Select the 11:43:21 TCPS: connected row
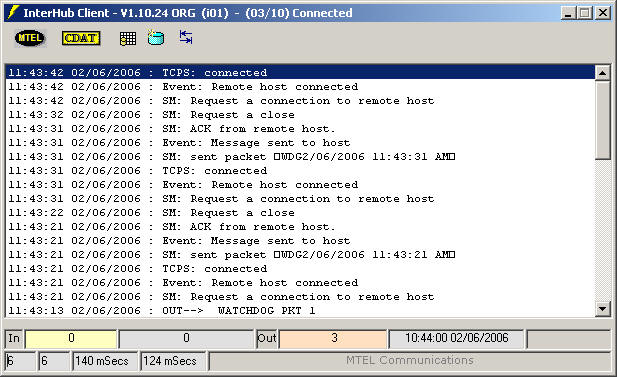This screenshot has width=617, height=377. (x=300, y=268)
